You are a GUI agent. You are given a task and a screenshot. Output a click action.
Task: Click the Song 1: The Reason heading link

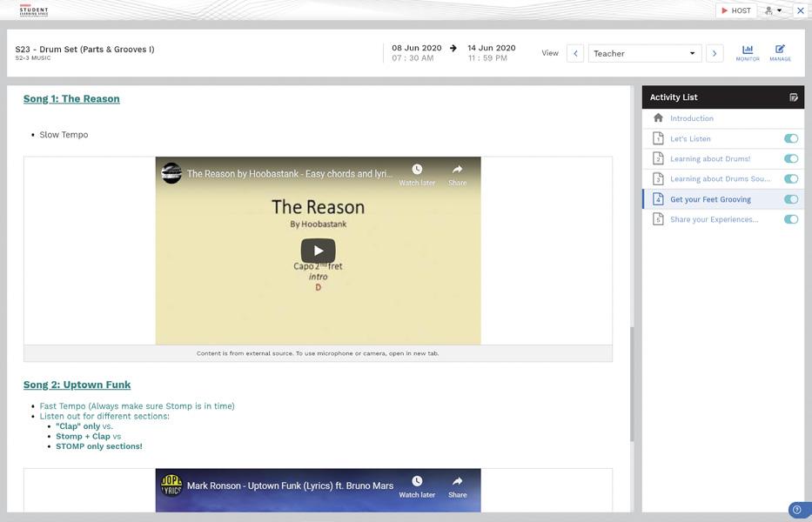[x=71, y=98]
